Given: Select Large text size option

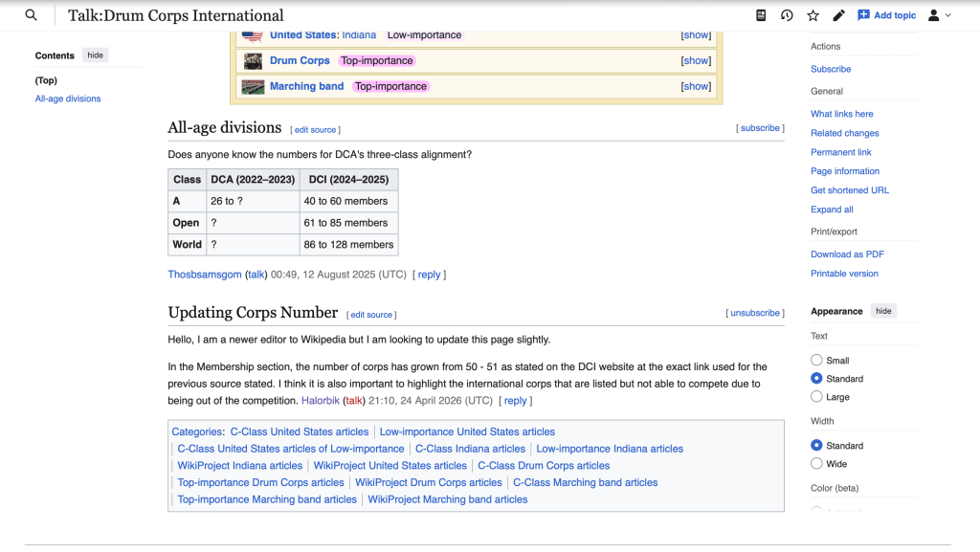Looking at the screenshot, I should point(816,397).
